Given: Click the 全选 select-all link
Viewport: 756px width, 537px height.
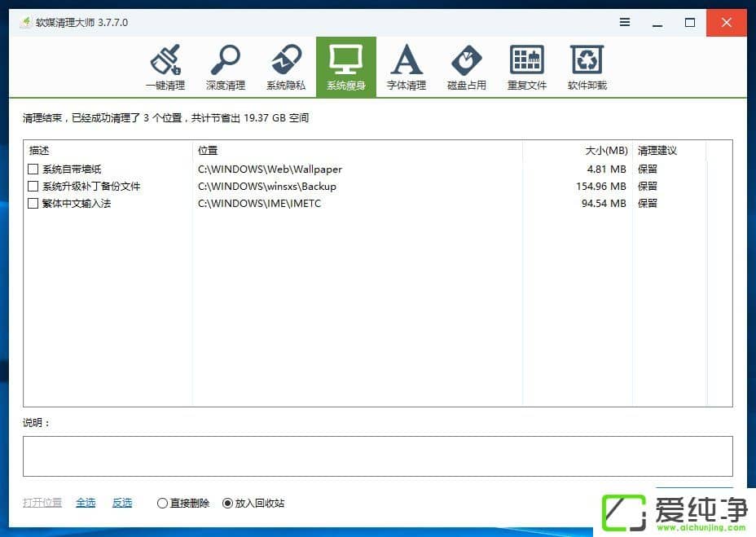Looking at the screenshot, I should tap(86, 503).
